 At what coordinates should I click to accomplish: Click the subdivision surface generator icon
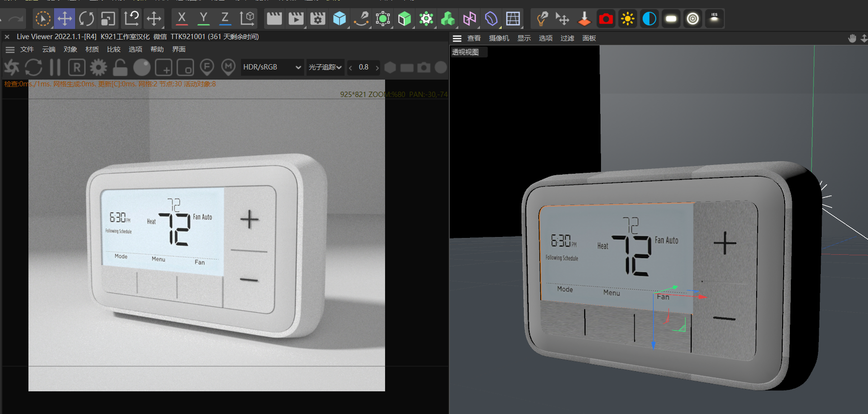pyautogui.click(x=383, y=19)
